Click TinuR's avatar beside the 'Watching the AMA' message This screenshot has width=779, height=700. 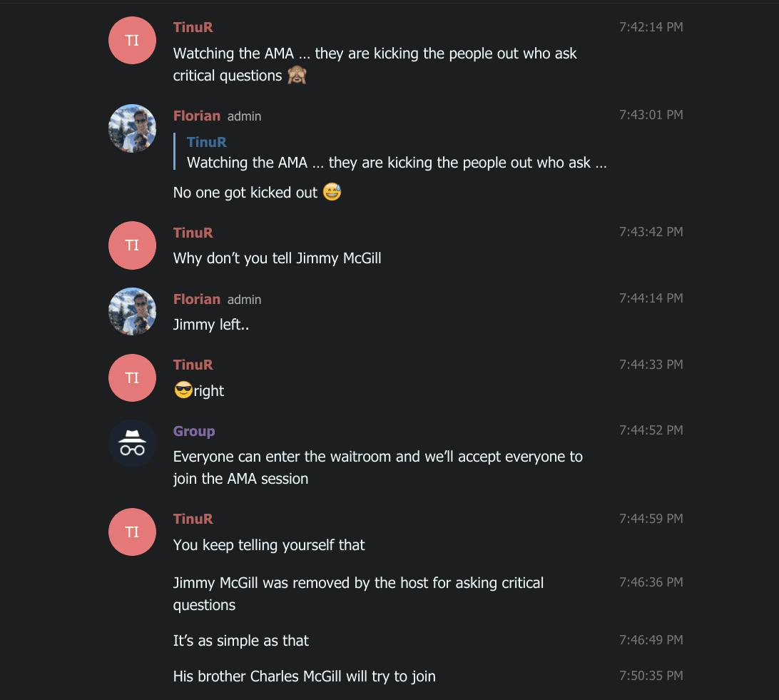(132, 41)
